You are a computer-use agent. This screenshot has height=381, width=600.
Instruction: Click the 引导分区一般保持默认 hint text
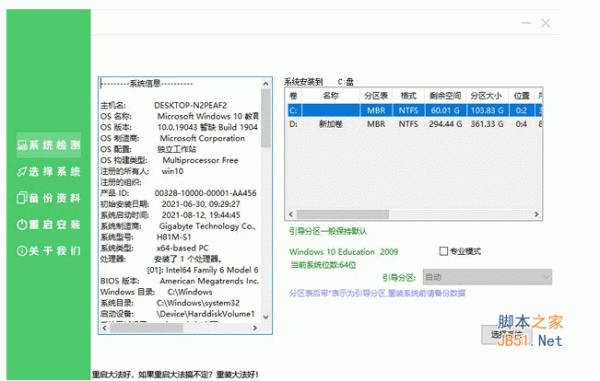[x=328, y=231]
